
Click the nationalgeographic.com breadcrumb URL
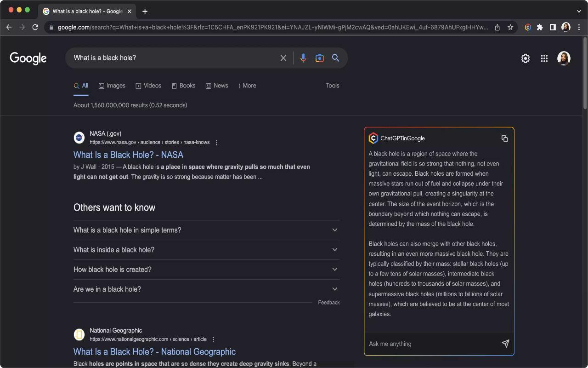tap(148, 339)
